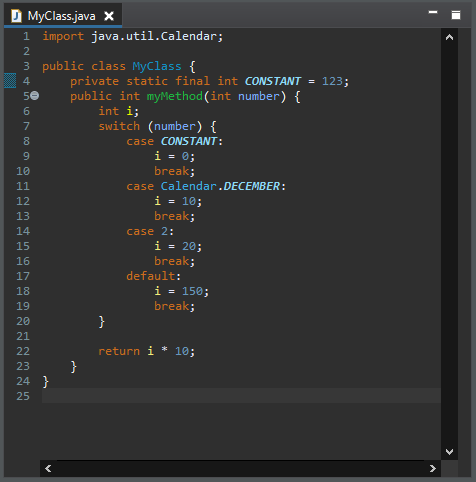The height and width of the screenshot is (482, 476).
Task: Click 'case CONSTANT:' label on line 8
Action: click(x=174, y=141)
